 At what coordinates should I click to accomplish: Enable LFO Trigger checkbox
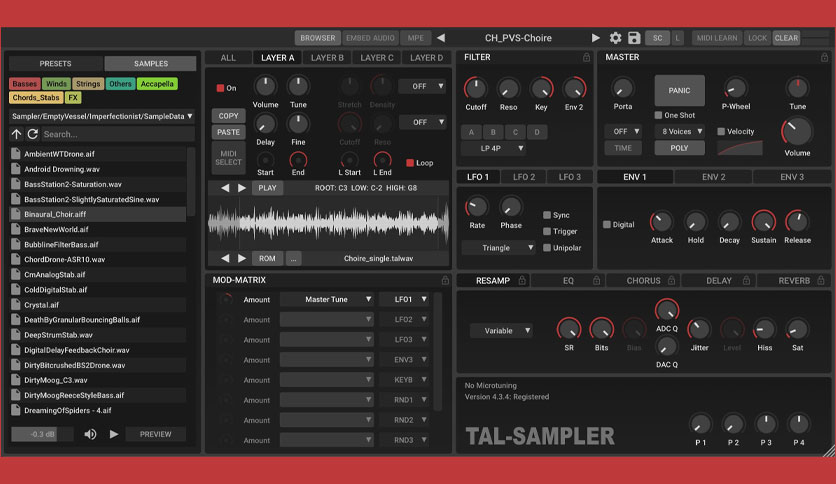click(546, 231)
